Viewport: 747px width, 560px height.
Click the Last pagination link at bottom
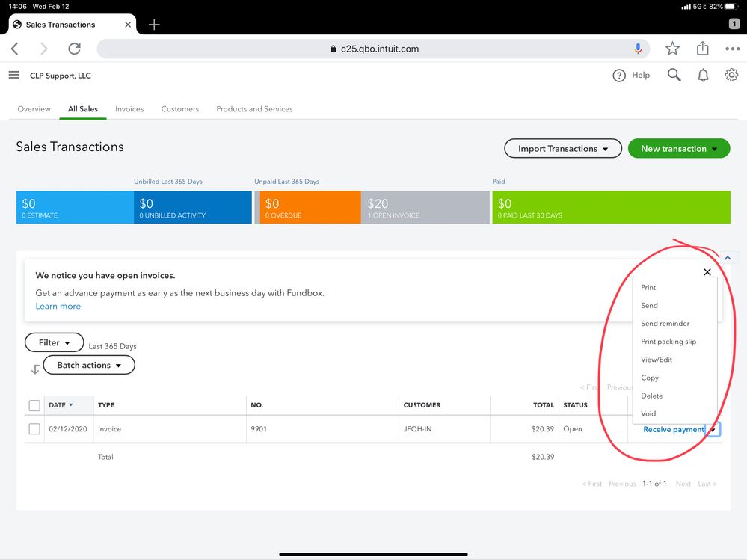(707, 484)
